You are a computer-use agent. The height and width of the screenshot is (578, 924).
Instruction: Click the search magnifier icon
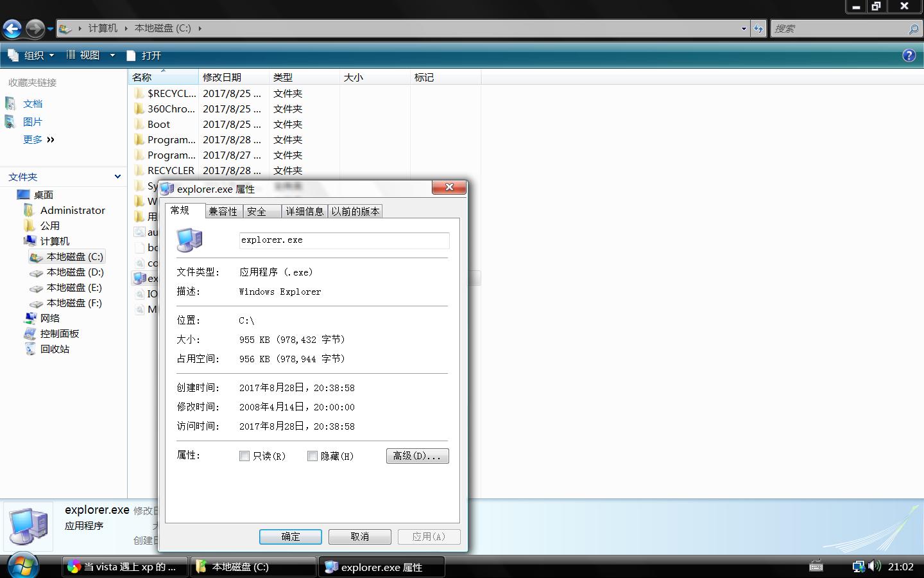click(913, 29)
